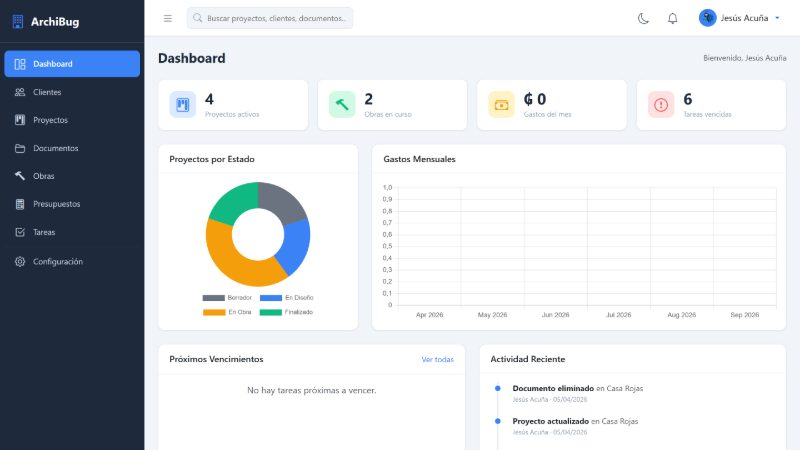Click the Configuración gear icon
Screen dimensions: 800x450
[20, 261]
